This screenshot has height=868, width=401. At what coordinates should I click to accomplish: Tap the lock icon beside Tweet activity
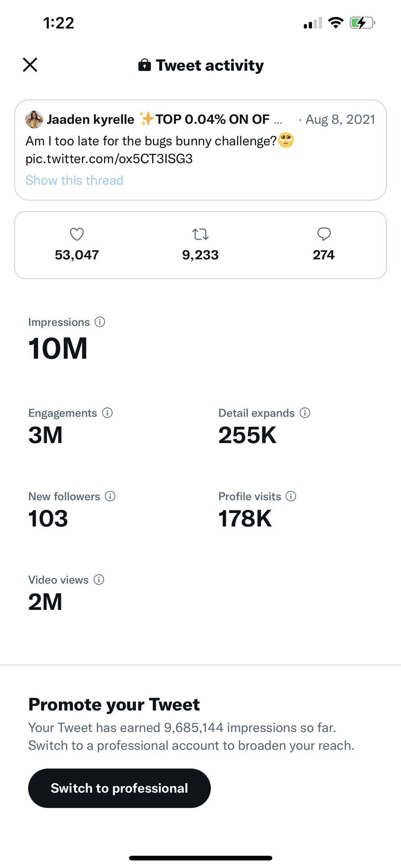[x=144, y=65]
